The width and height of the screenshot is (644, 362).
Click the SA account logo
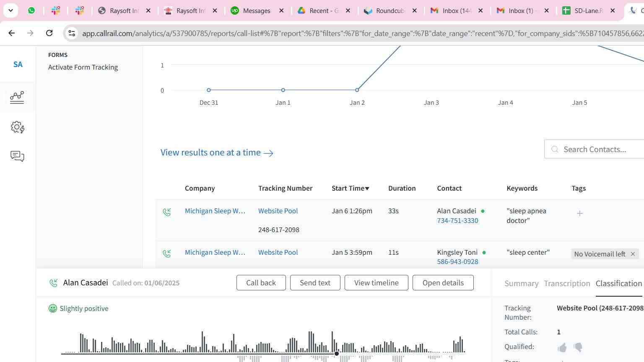(x=18, y=65)
